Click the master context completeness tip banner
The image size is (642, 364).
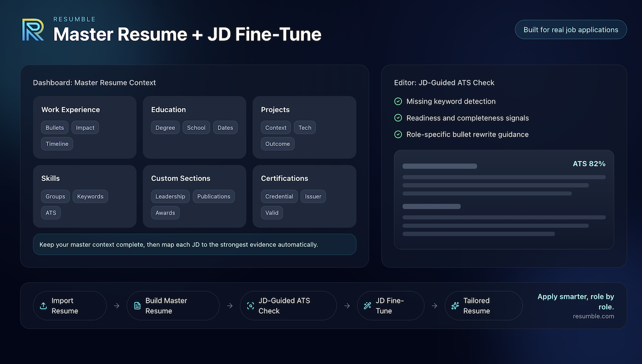(194, 244)
